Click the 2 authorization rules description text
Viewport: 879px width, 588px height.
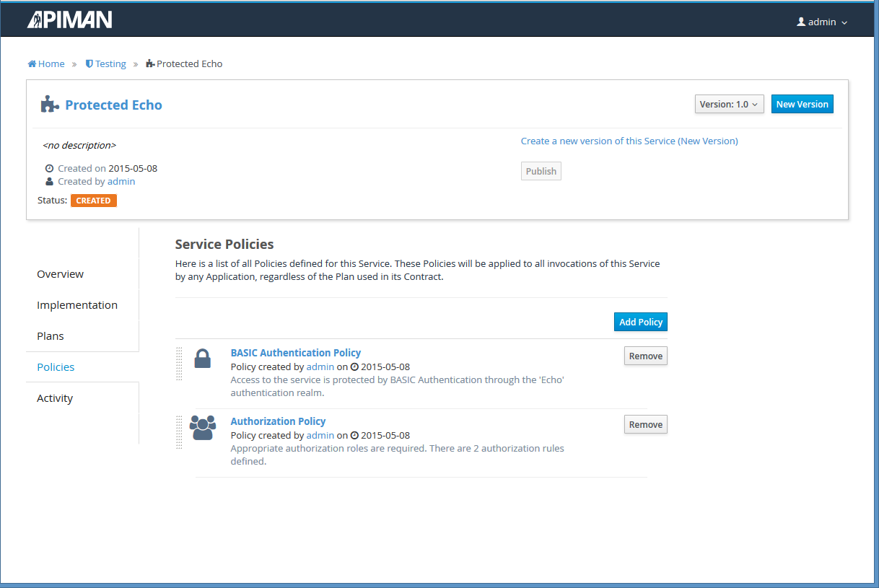click(x=397, y=455)
